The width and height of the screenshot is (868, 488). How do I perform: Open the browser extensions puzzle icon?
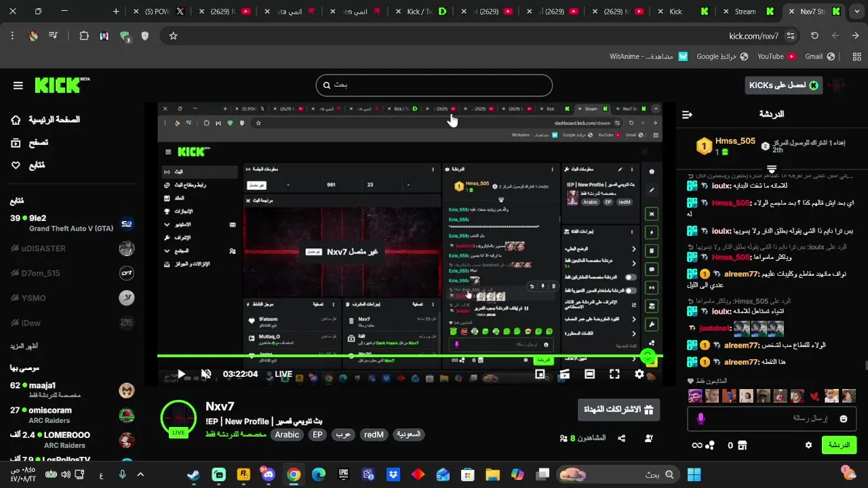(84, 36)
